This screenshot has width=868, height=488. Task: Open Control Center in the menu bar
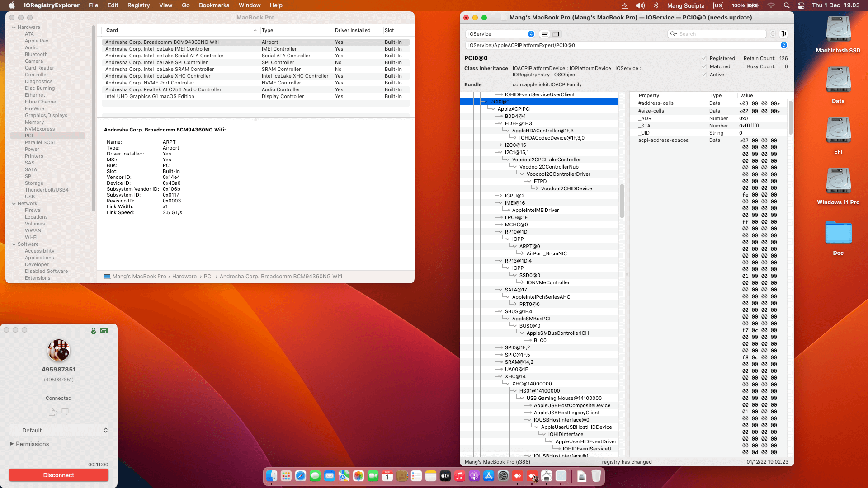[x=801, y=5]
